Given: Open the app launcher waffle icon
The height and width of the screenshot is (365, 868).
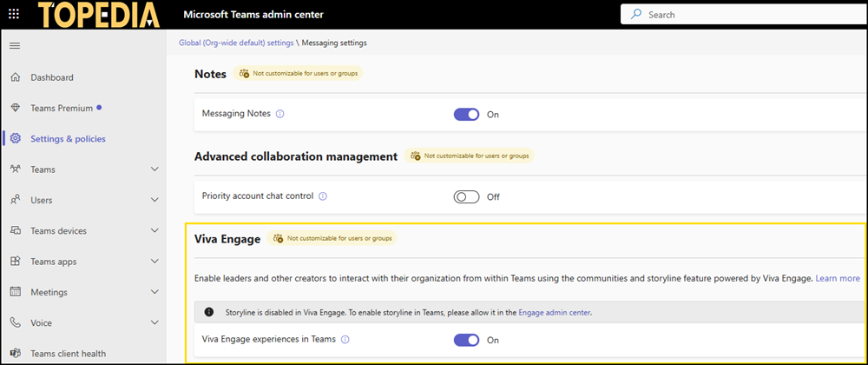Looking at the screenshot, I should click(15, 15).
